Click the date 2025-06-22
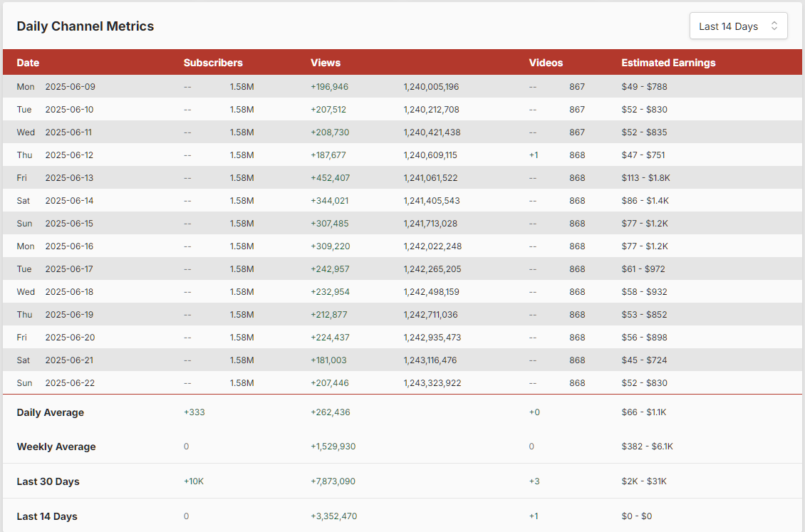Screen dimensions: 805x532 (70, 382)
